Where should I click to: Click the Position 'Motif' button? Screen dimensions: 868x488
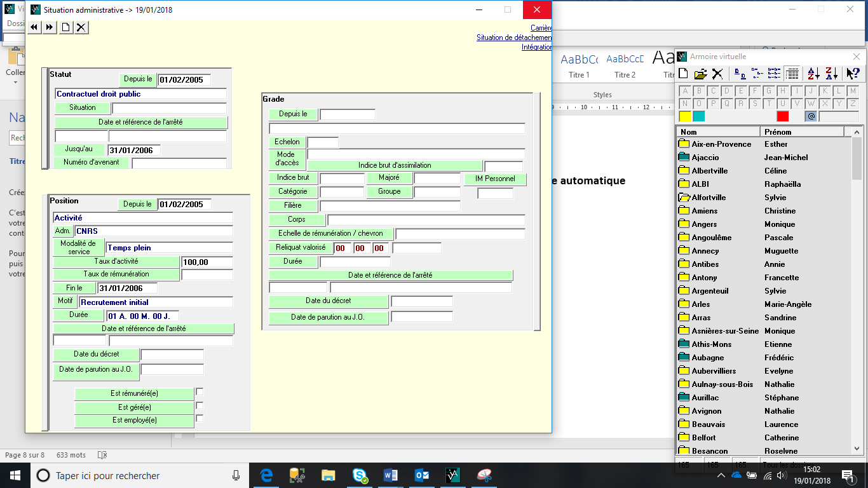tap(65, 301)
